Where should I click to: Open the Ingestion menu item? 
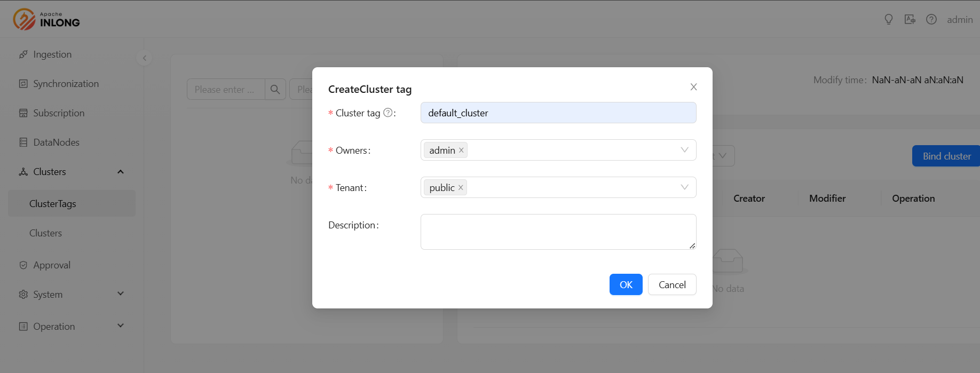52,54
